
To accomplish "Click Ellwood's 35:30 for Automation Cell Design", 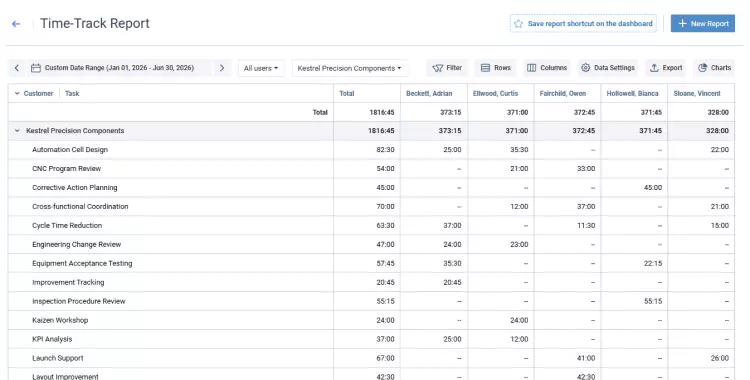I will pyautogui.click(x=519, y=150).
